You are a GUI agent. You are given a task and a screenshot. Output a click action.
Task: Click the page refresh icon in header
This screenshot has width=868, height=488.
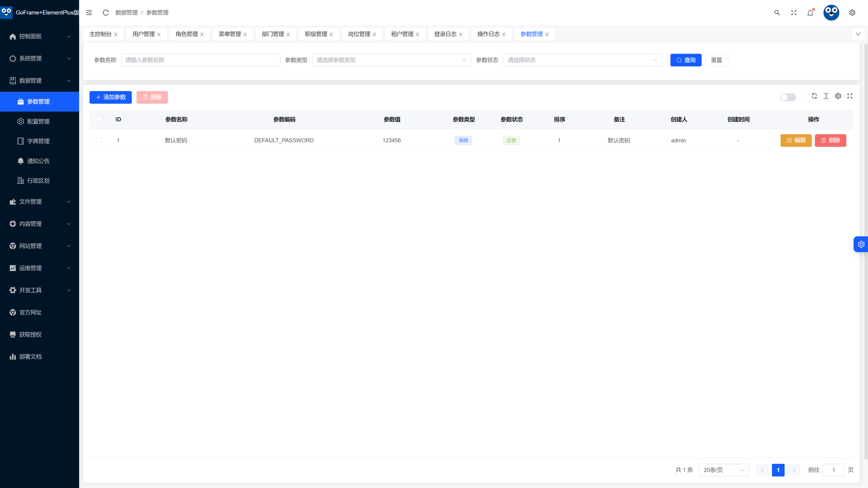pyautogui.click(x=106, y=12)
